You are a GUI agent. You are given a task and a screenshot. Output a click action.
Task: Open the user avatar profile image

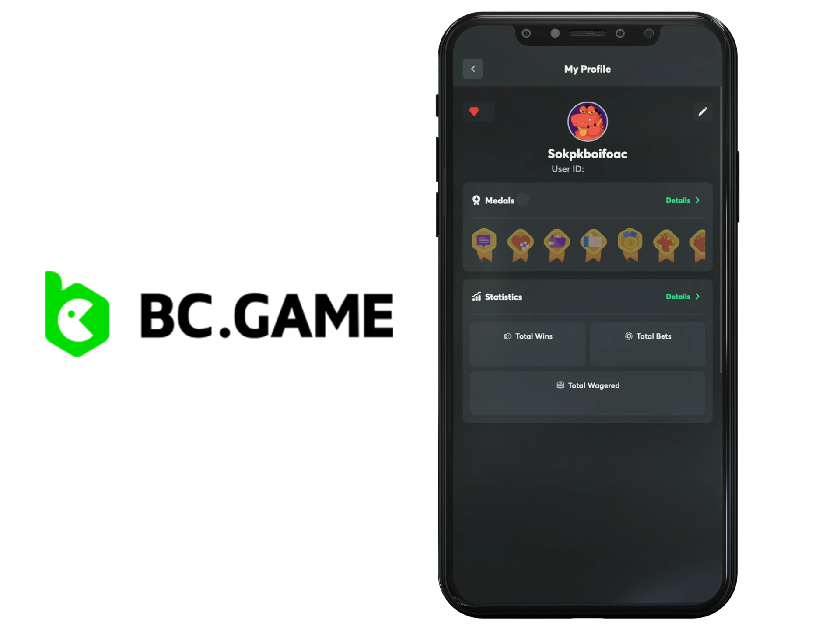[587, 122]
